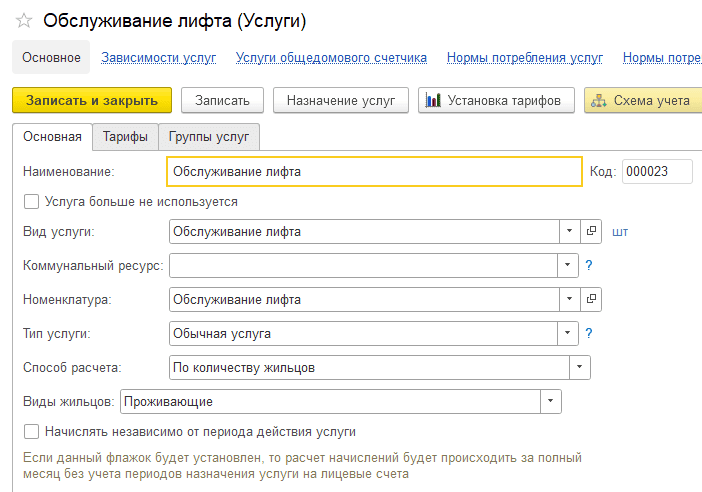Enable Услуга больше не используется checkbox
This screenshot has height=492, width=702.
[x=31, y=202]
